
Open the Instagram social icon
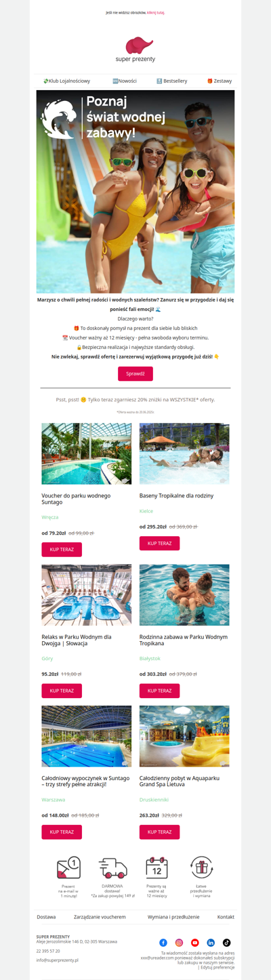pos(179,943)
